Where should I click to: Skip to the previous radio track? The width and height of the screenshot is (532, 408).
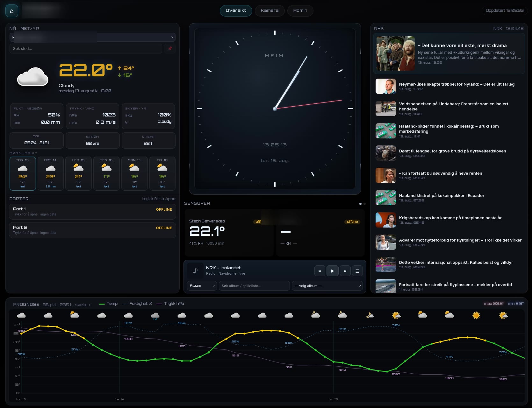coord(320,271)
